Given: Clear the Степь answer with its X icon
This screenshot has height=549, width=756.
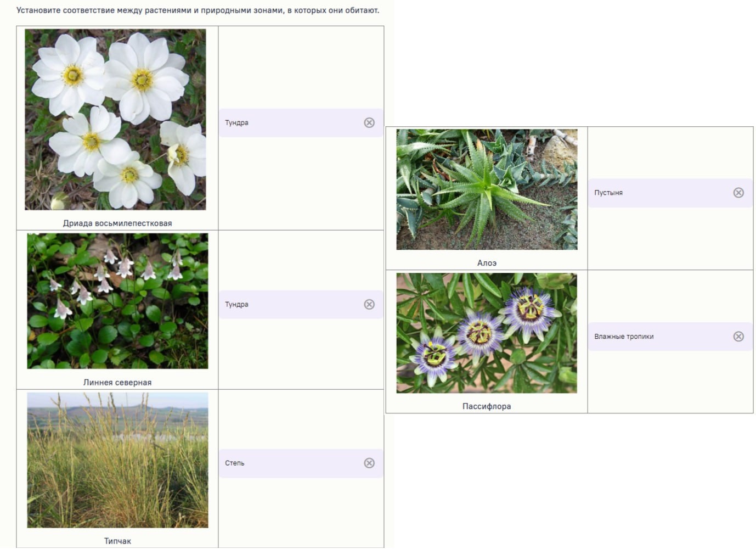Looking at the screenshot, I should (x=369, y=463).
